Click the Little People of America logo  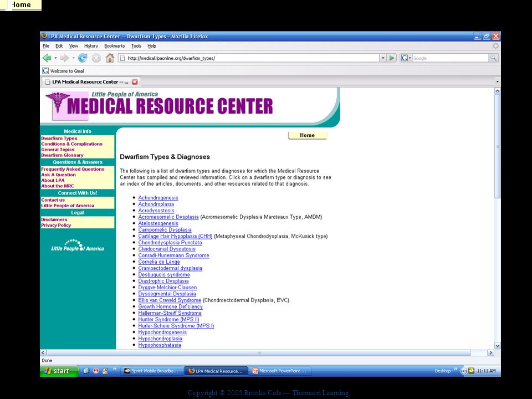pyautogui.click(x=78, y=245)
